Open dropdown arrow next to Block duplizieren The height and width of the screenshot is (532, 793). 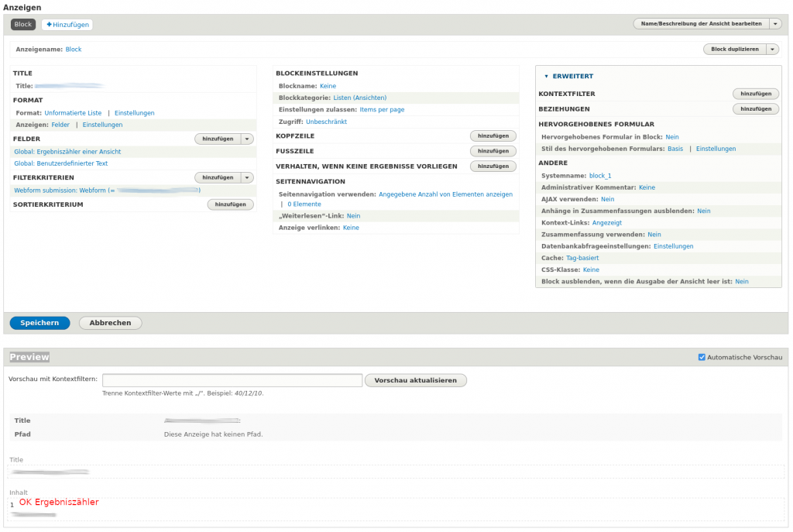(x=772, y=50)
